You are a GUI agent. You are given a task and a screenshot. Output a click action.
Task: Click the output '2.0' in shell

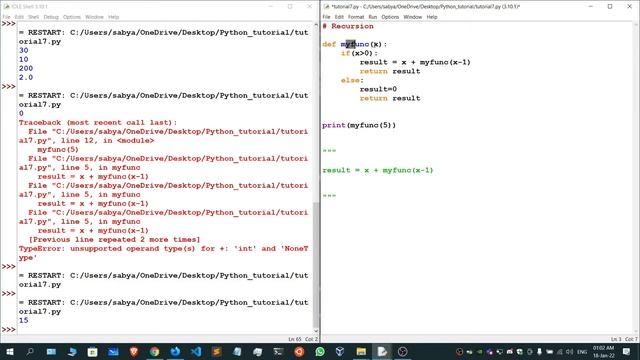click(26, 77)
